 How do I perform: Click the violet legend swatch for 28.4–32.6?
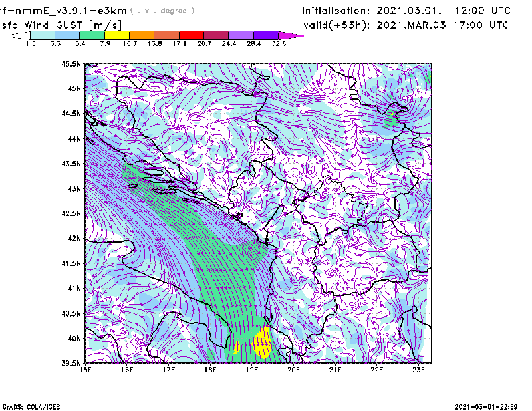pyautogui.click(x=266, y=35)
